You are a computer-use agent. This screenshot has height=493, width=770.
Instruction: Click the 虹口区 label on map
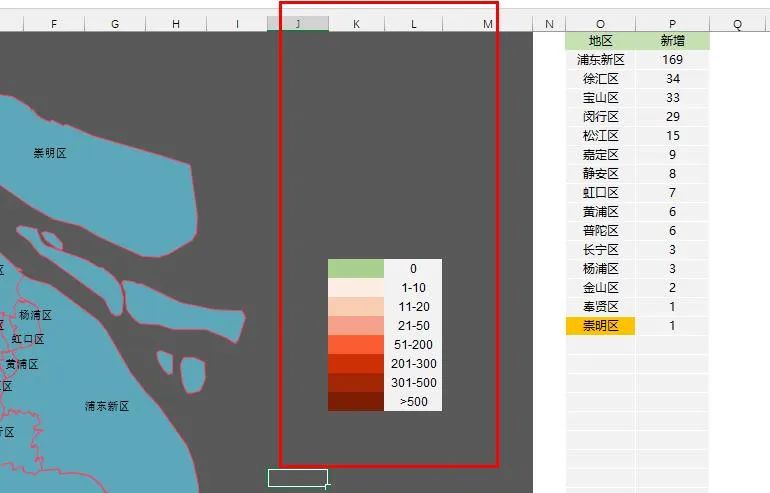[x=28, y=339]
